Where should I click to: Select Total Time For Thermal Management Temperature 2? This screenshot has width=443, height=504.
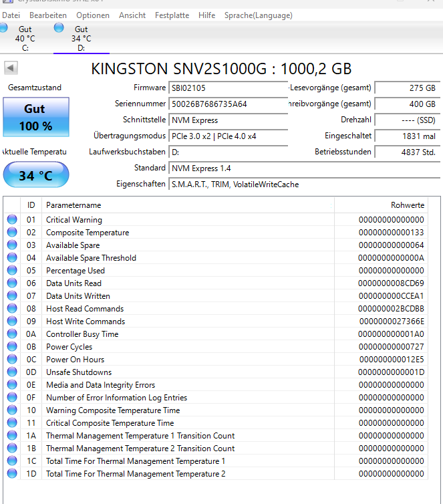[x=136, y=474]
